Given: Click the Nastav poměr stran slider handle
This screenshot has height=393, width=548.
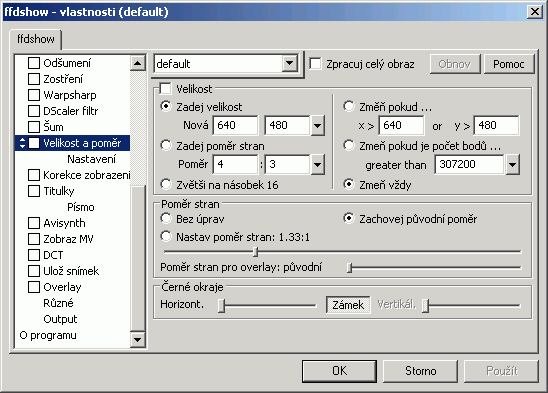Looking at the screenshot, I should [255, 252].
